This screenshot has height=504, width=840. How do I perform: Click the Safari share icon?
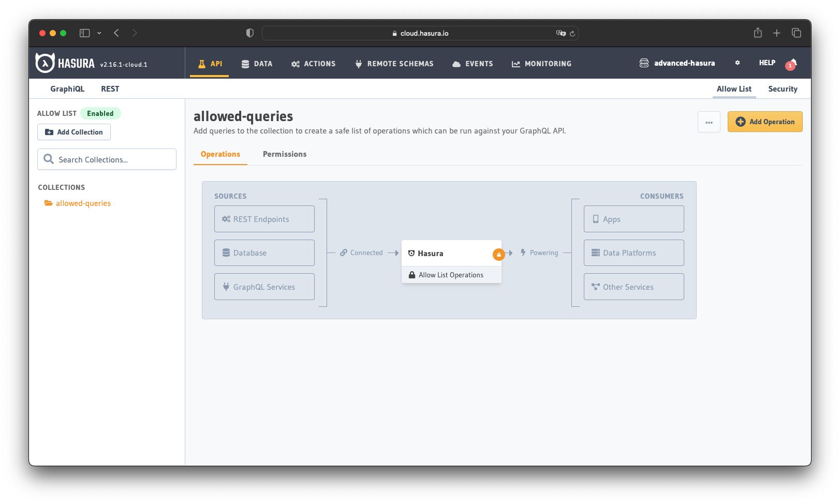point(758,33)
